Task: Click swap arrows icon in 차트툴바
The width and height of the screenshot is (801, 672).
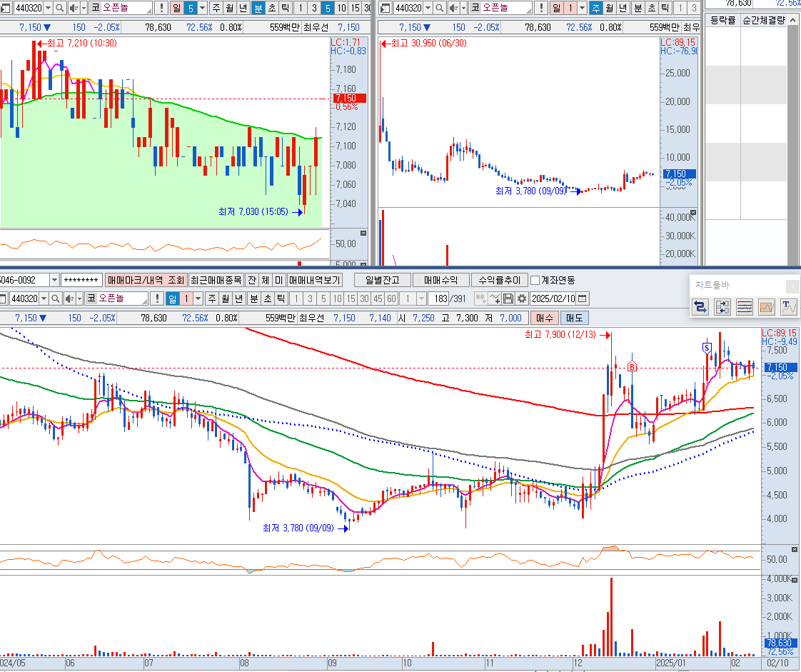Action: click(700, 307)
